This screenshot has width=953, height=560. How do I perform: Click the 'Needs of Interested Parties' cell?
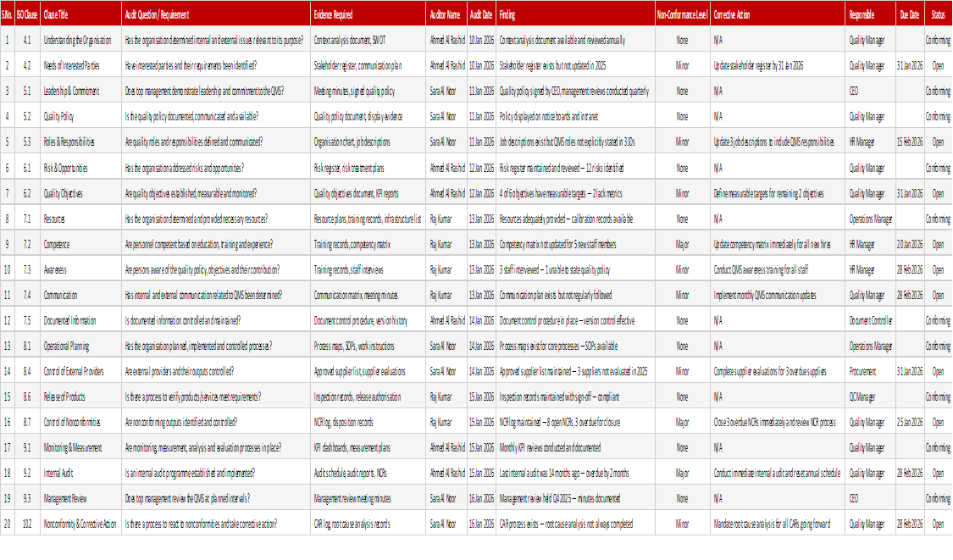(x=80, y=66)
